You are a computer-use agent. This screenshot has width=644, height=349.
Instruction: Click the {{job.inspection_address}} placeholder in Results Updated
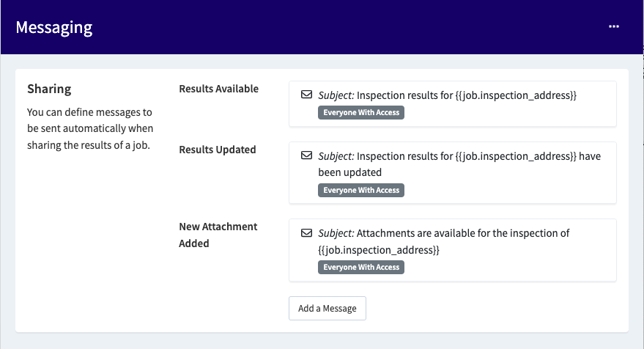(516, 156)
